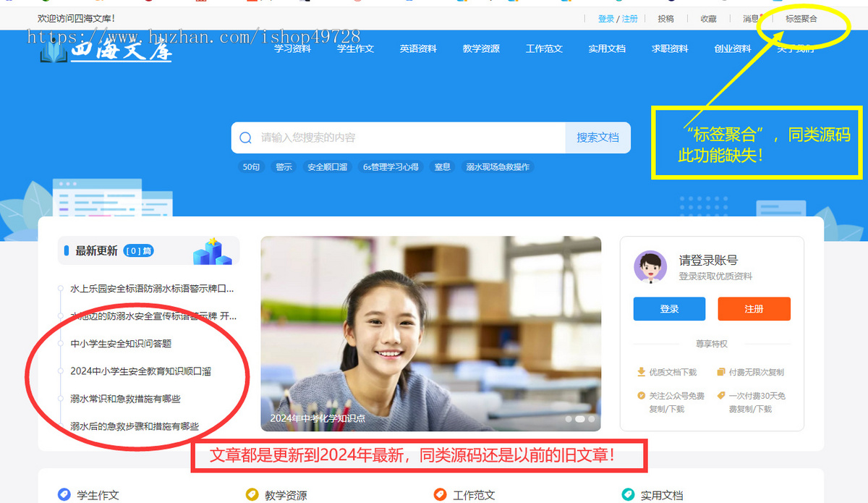Open 教学资源 in the top navigation
This screenshot has height=503, width=868.
tap(481, 48)
